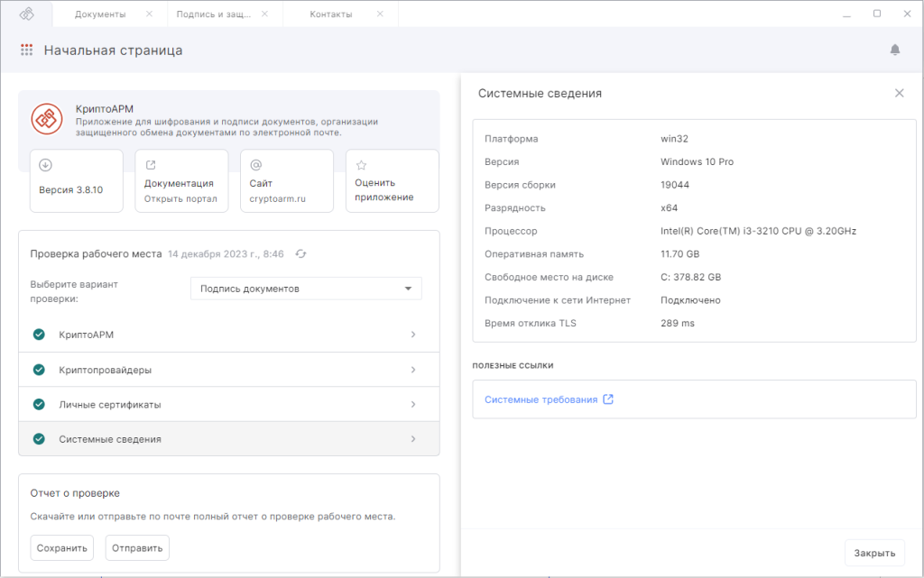
Task: Click the RAM value 11.70 GB
Action: (680, 254)
